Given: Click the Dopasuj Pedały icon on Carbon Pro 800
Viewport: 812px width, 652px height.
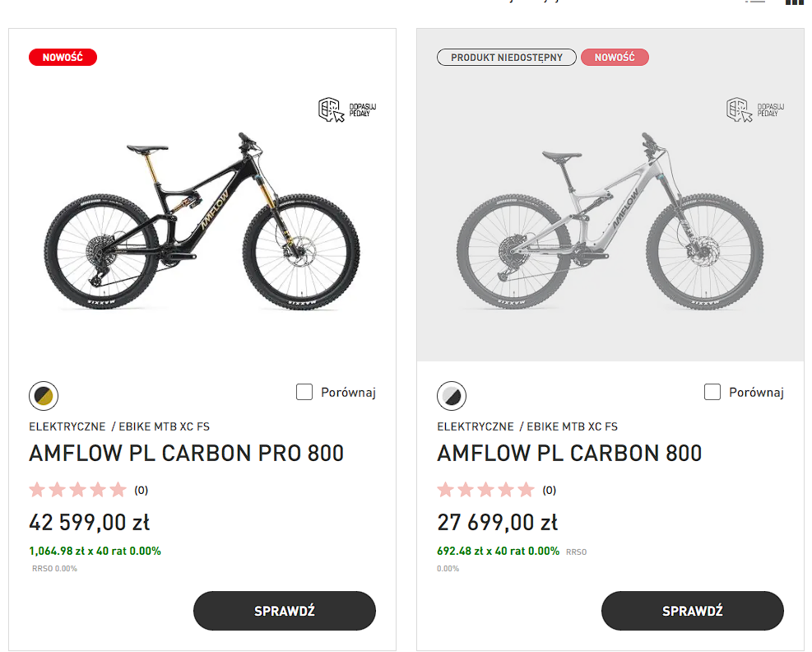Looking at the screenshot, I should click(346, 110).
